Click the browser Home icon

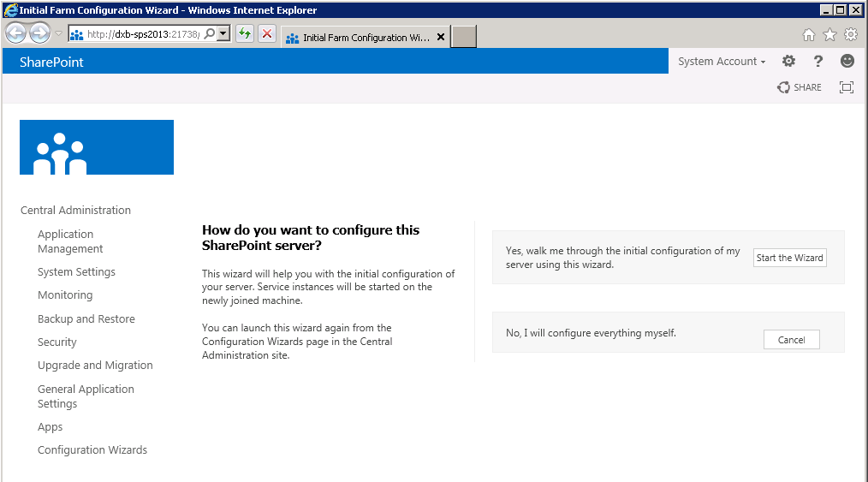click(809, 35)
